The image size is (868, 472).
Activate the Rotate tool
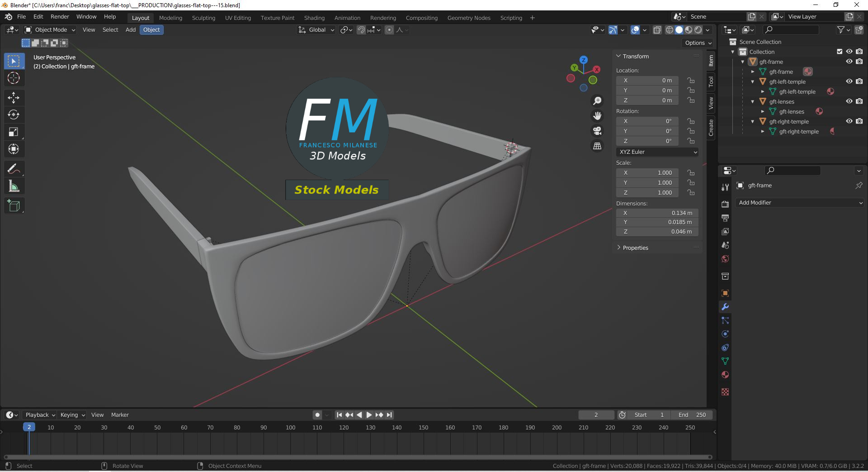14,114
